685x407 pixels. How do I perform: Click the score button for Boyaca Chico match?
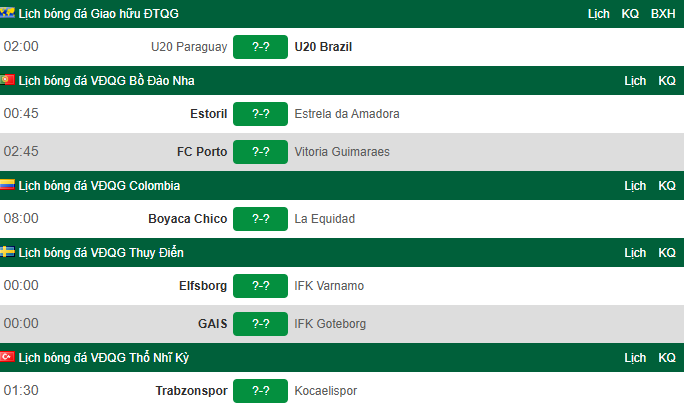point(260,219)
